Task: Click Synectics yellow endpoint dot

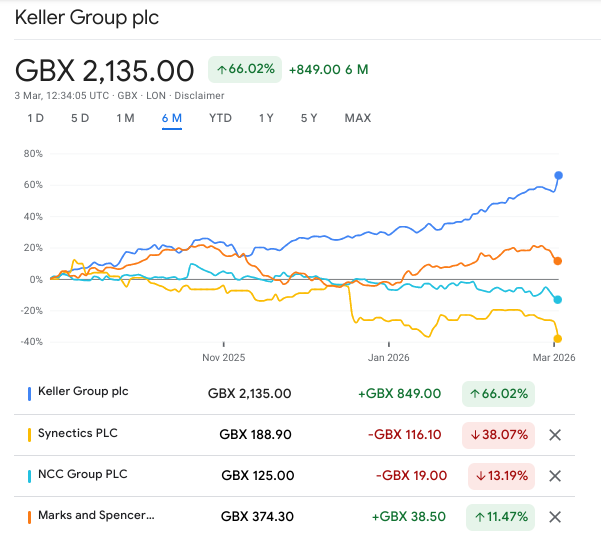Action: (558, 339)
